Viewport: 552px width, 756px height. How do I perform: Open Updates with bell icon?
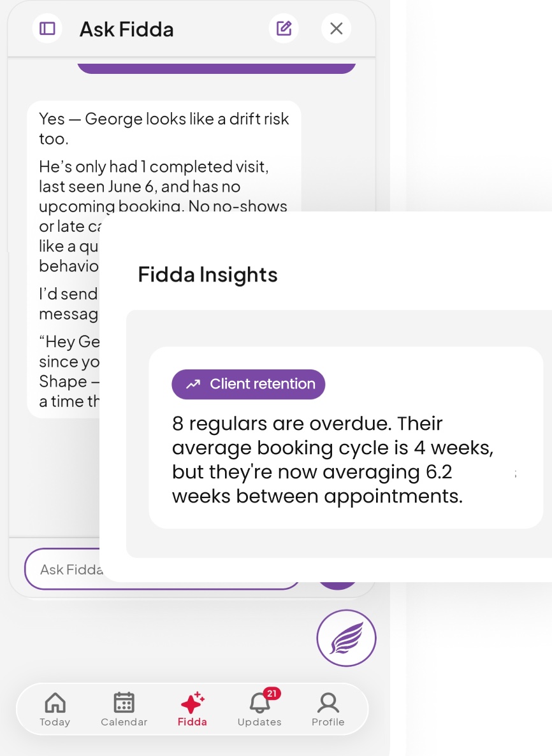(x=259, y=710)
